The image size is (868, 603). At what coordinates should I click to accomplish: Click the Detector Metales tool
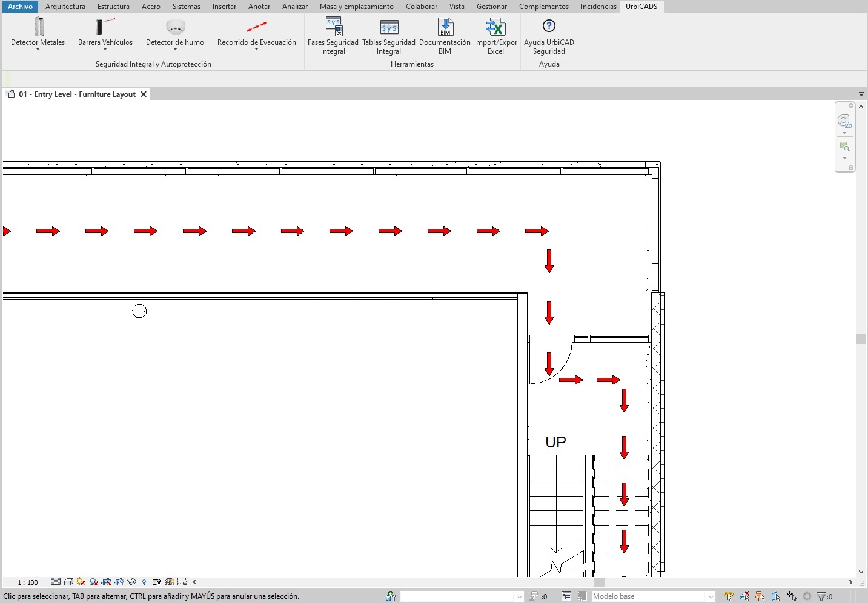coord(38,33)
